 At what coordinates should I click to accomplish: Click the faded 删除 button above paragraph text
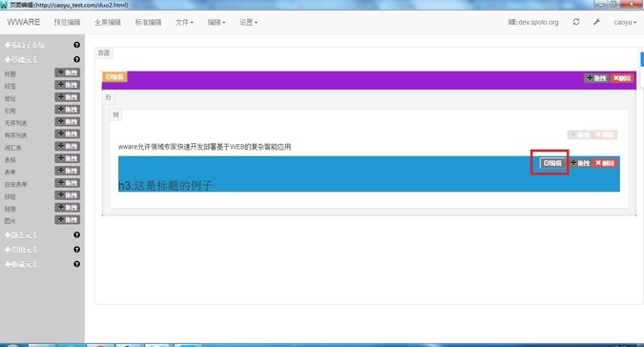point(605,135)
